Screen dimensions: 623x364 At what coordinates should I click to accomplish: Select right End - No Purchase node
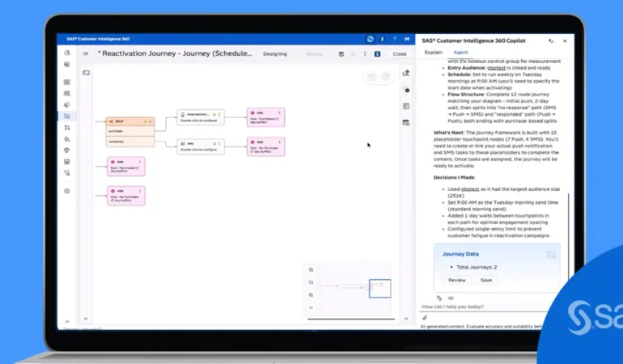tap(266, 146)
